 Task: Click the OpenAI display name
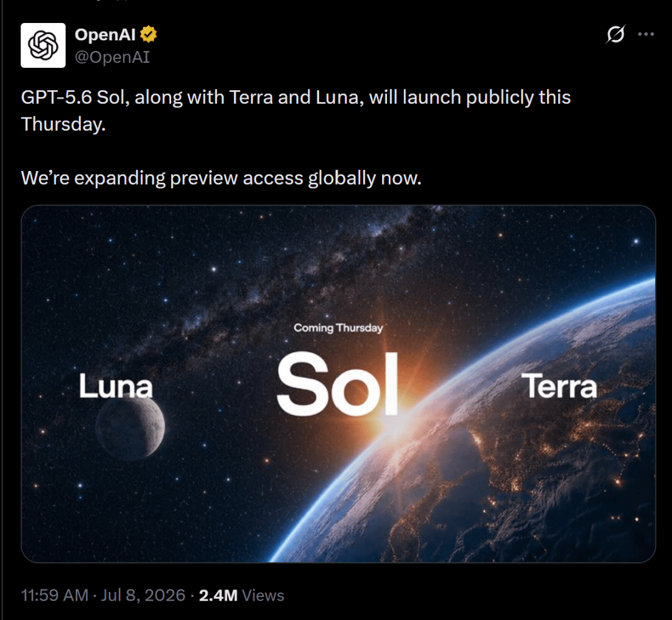105,34
